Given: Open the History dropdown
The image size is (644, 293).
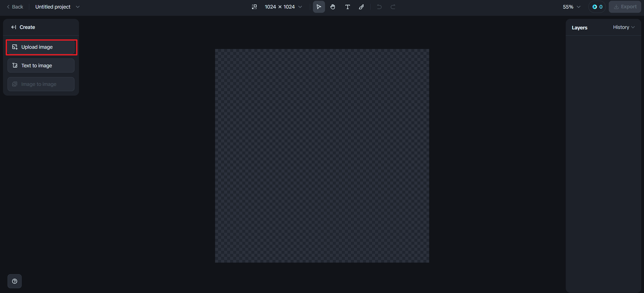Looking at the screenshot, I should point(624,27).
